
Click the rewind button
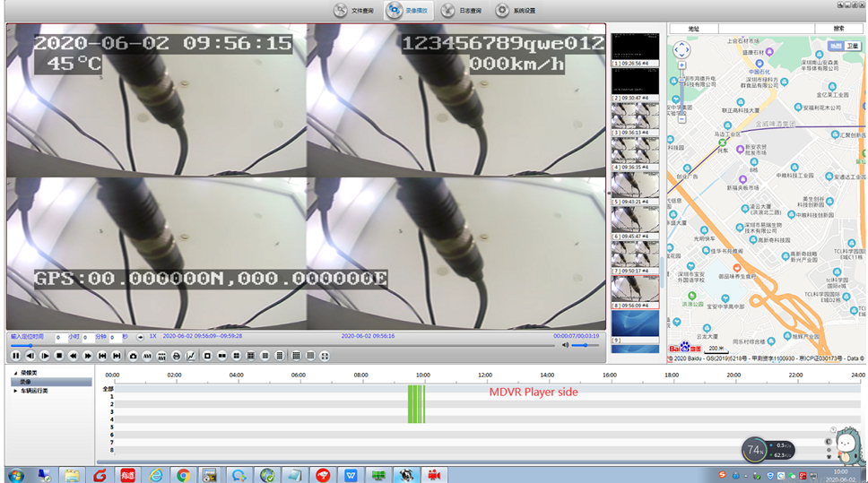[73, 356]
